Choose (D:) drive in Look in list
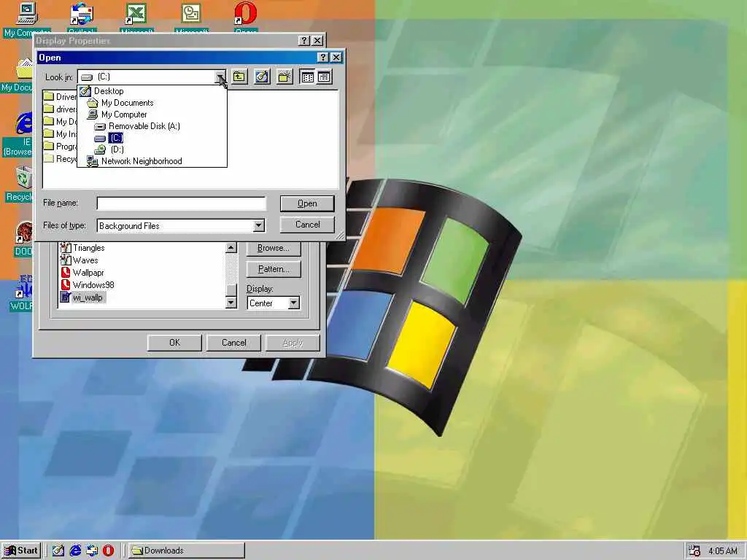Image resolution: width=747 pixels, height=560 pixels. click(109, 149)
